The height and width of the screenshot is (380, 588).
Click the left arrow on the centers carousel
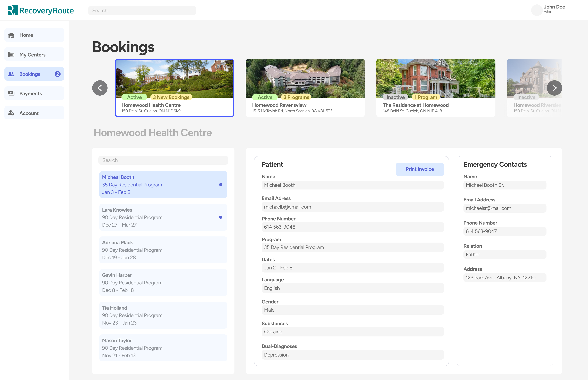[100, 88]
